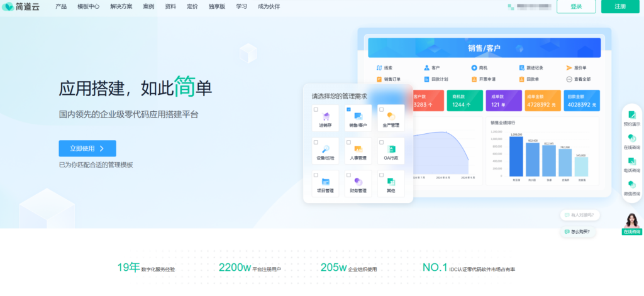Click the 商机 icon in sales panel
The height and width of the screenshot is (296, 644).
click(x=474, y=68)
